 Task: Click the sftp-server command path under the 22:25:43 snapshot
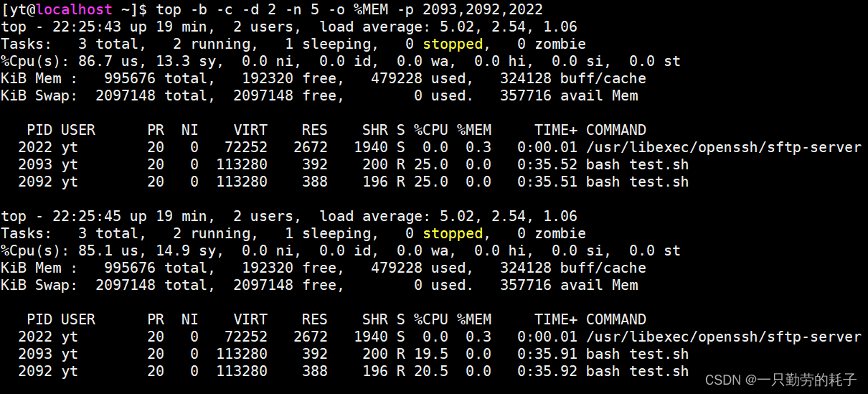(x=724, y=147)
